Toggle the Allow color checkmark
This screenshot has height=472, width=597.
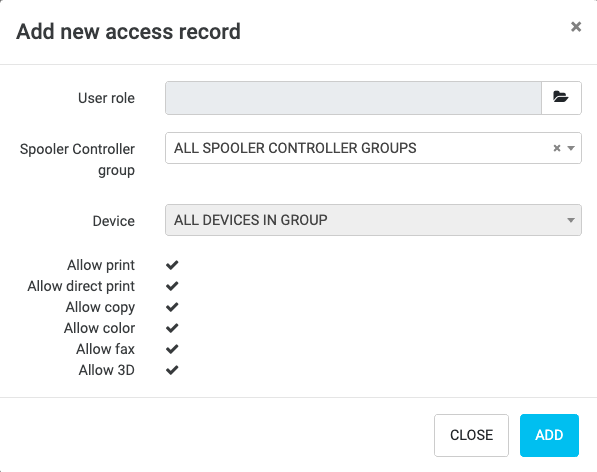coord(172,328)
